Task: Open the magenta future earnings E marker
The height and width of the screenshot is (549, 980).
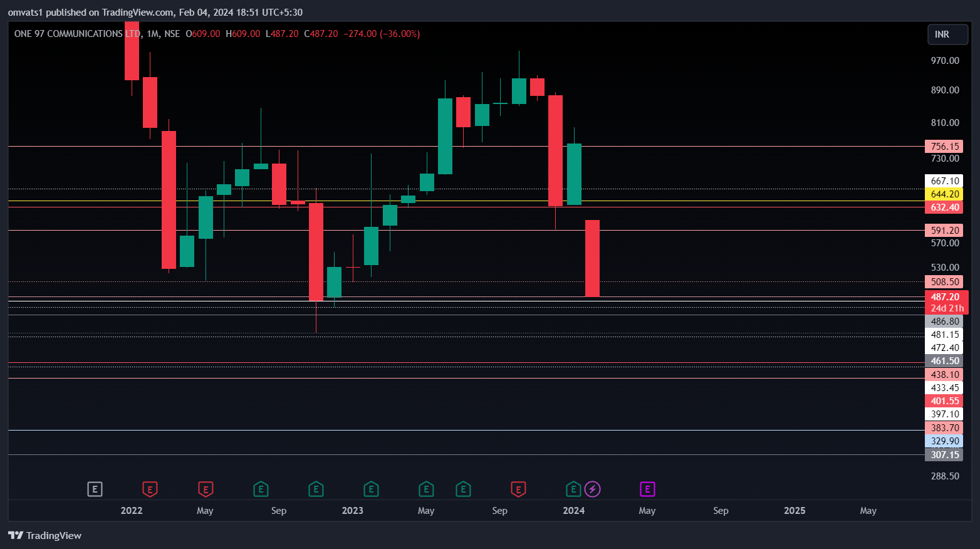Action: point(647,489)
